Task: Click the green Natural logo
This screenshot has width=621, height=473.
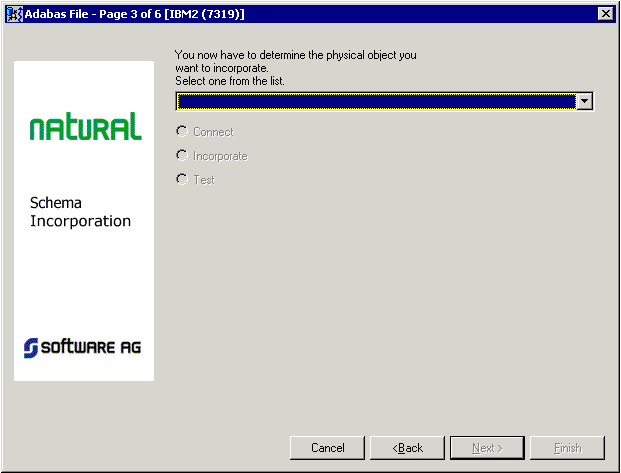Action: [x=85, y=127]
